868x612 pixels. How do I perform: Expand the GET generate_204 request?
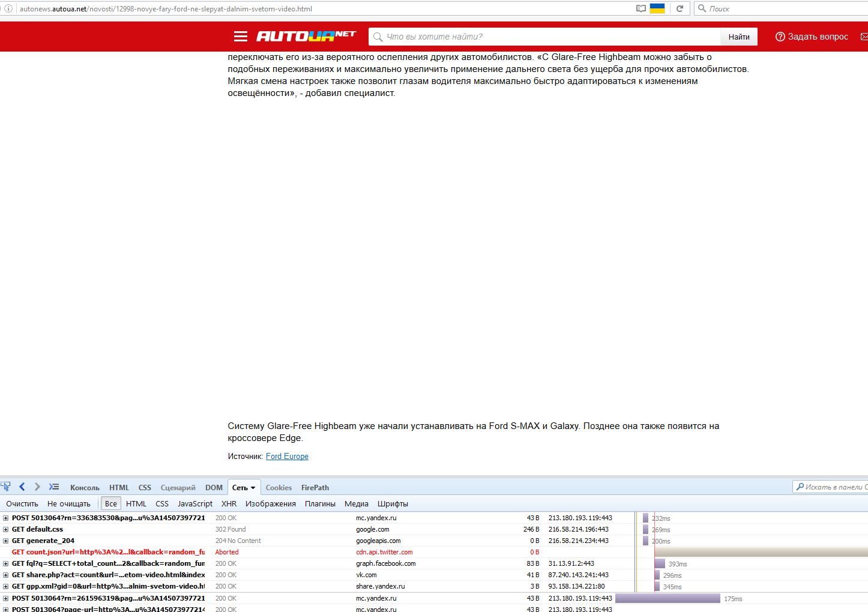pyautogui.click(x=6, y=541)
